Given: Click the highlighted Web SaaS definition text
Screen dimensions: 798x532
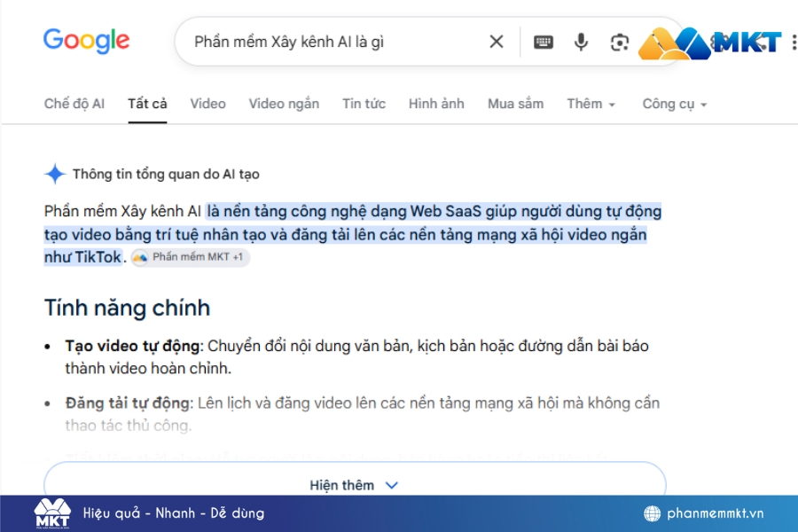Looking at the screenshot, I should 352,234.
